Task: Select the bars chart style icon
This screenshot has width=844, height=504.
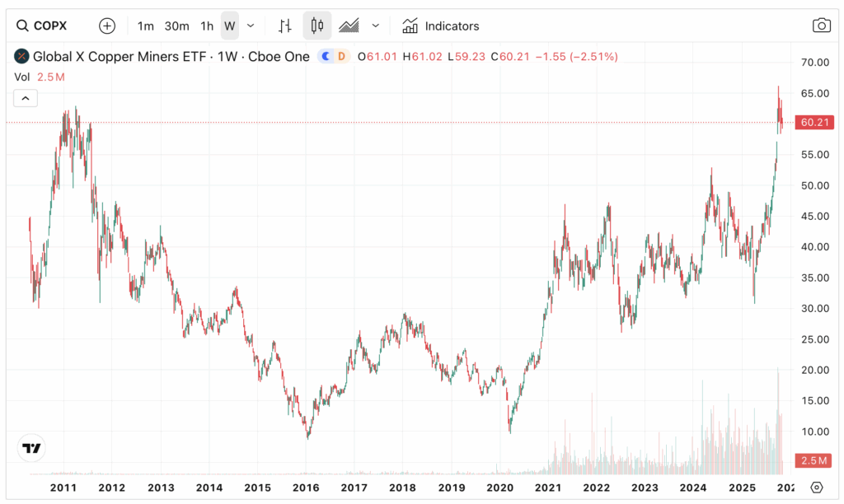Action: coord(285,26)
